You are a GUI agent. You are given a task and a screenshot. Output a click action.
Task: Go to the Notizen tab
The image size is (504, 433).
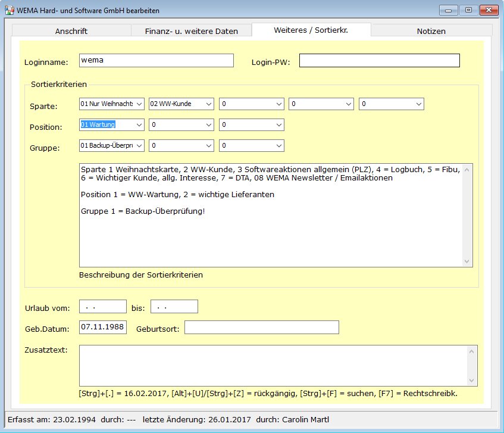(431, 31)
